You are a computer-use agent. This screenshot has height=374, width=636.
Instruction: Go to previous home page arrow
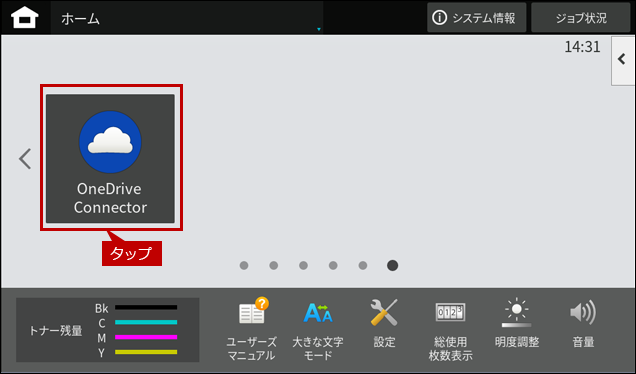pos(25,159)
